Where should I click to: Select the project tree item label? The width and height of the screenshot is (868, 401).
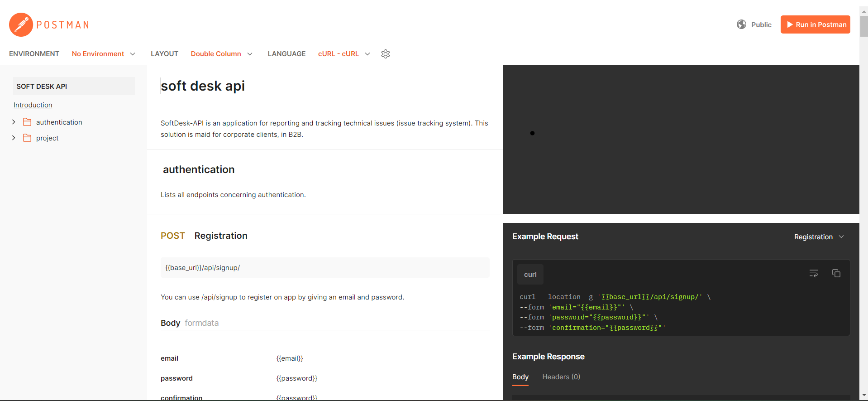(48, 138)
